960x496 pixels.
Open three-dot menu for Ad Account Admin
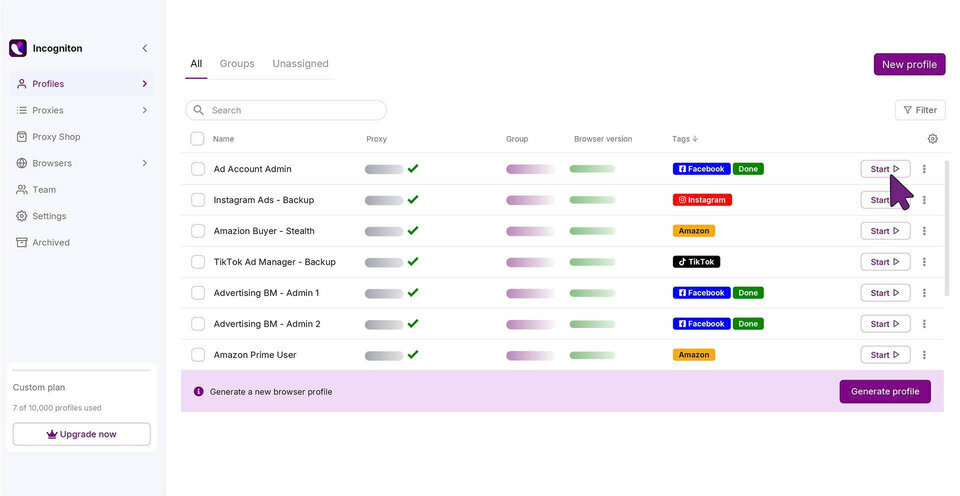[924, 169]
